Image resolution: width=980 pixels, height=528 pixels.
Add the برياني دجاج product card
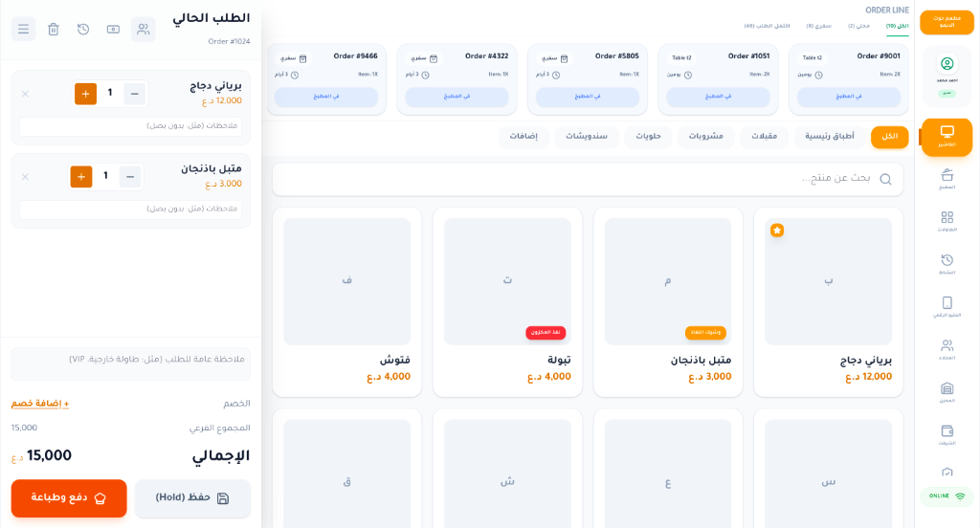point(828,302)
